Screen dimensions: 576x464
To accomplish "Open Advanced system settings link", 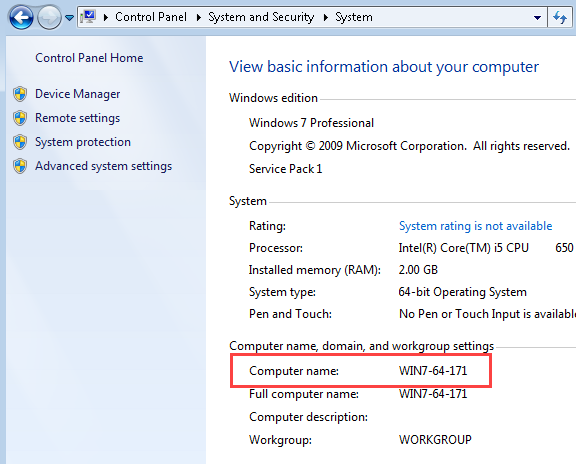I will 104,166.
